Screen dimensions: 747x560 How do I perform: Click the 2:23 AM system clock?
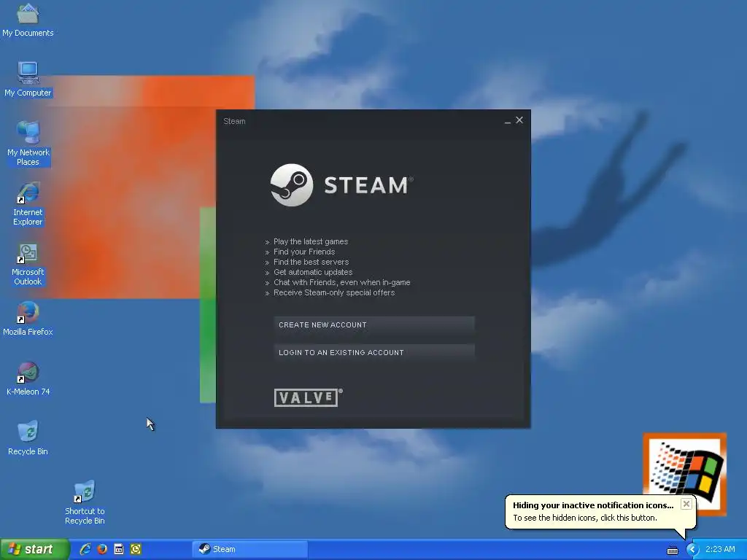click(720, 549)
